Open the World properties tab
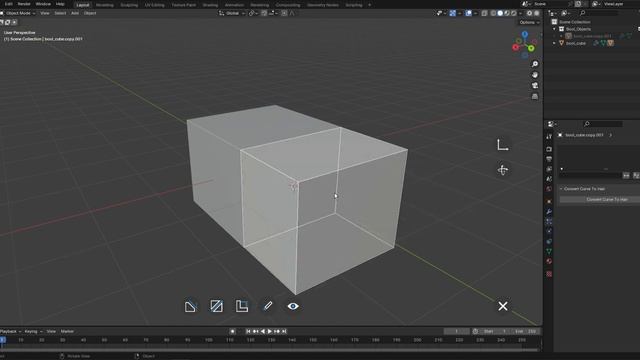This screenshot has height=360, width=640. coord(549,189)
